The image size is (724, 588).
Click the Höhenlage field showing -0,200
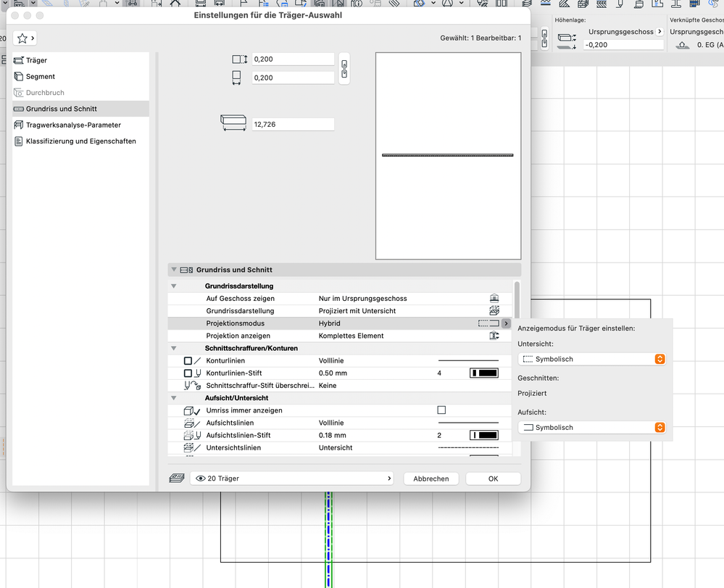click(623, 45)
